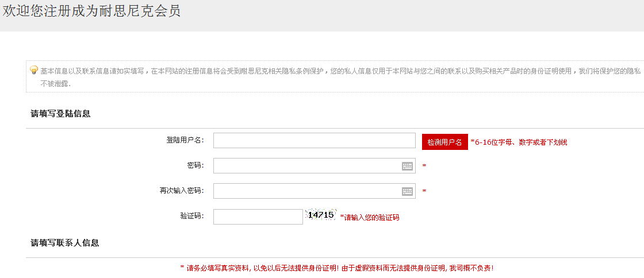Click the lightbulb tip icon

pos(34,70)
